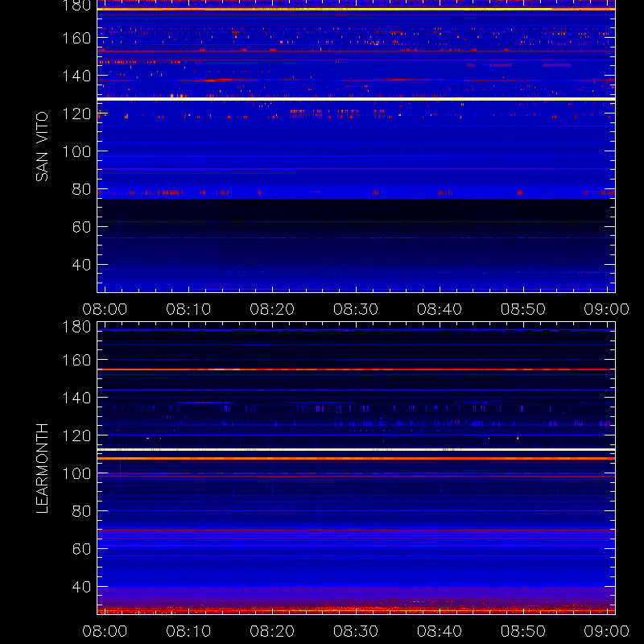Click the LEARMONTH vertical axis label
This screenshot has height=644, width=644.
pos(42,469)
